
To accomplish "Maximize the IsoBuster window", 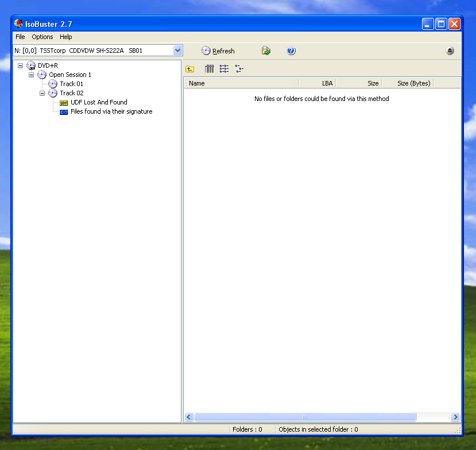I will [x=441, y=24].
